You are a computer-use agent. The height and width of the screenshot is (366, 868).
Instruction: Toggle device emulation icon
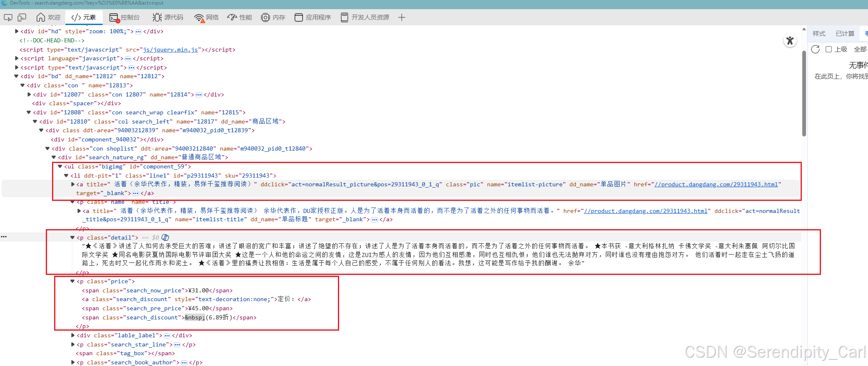click(22, 17)
